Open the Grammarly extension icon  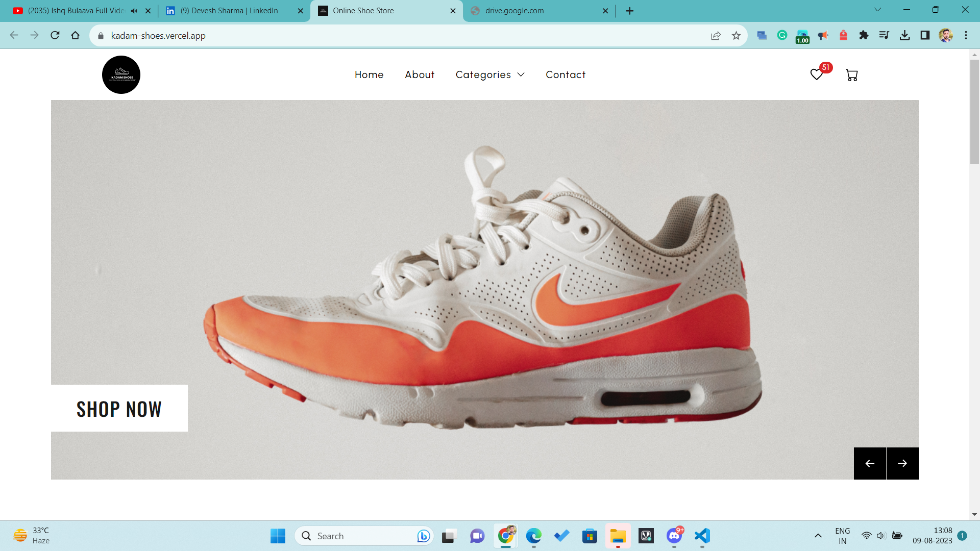782,35
